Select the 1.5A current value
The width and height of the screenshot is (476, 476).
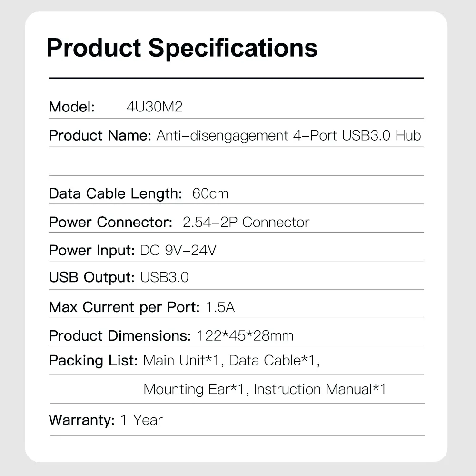pos(220,307)
